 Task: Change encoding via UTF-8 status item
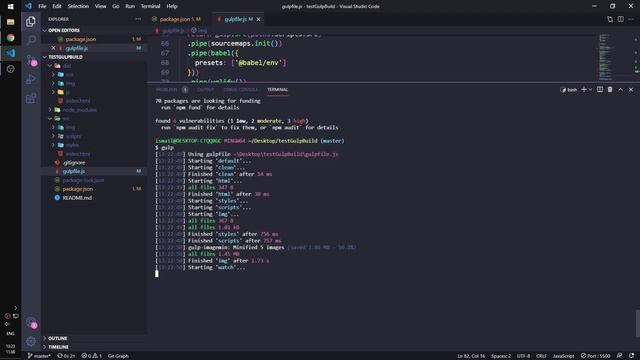point(523,356)
